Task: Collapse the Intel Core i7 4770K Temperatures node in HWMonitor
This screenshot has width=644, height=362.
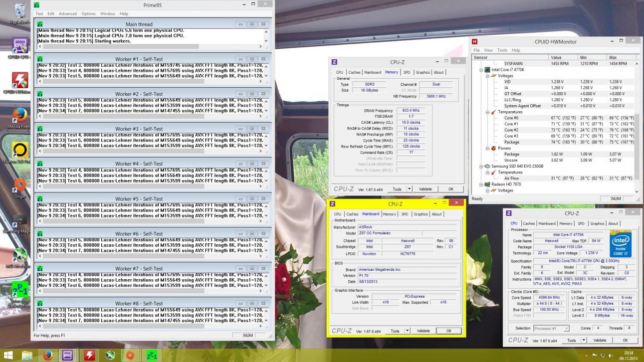Action: 488,112
